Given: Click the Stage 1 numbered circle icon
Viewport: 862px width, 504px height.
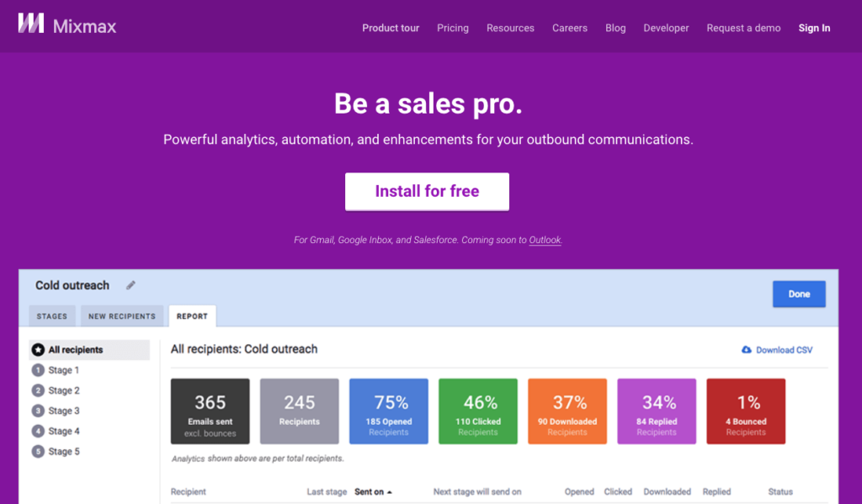Looking at the screenshot, I should 37,369.
